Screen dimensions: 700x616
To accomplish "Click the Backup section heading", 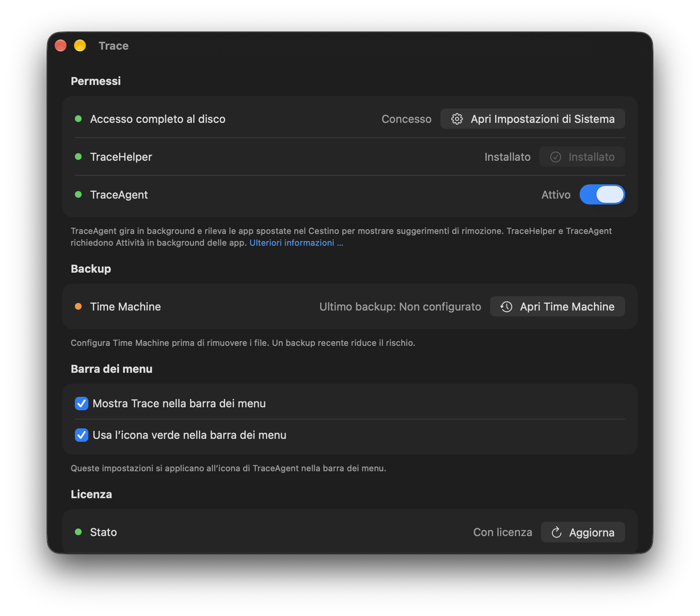I will (91, 269).
